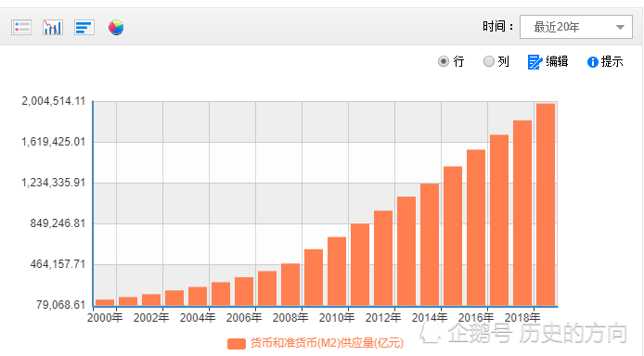Screen dimensions: 644x356
Task: Click the 2018年 bar in the chart
Action: (x=522, y=213)
